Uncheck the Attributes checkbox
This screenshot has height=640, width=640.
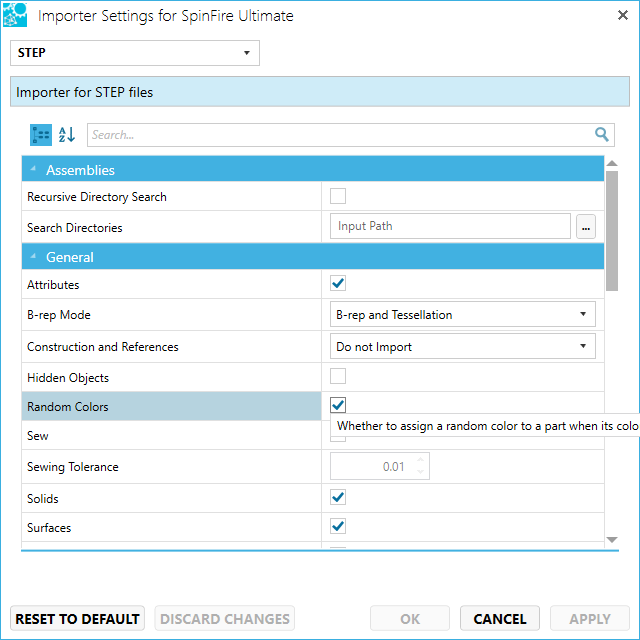(338, 283)
